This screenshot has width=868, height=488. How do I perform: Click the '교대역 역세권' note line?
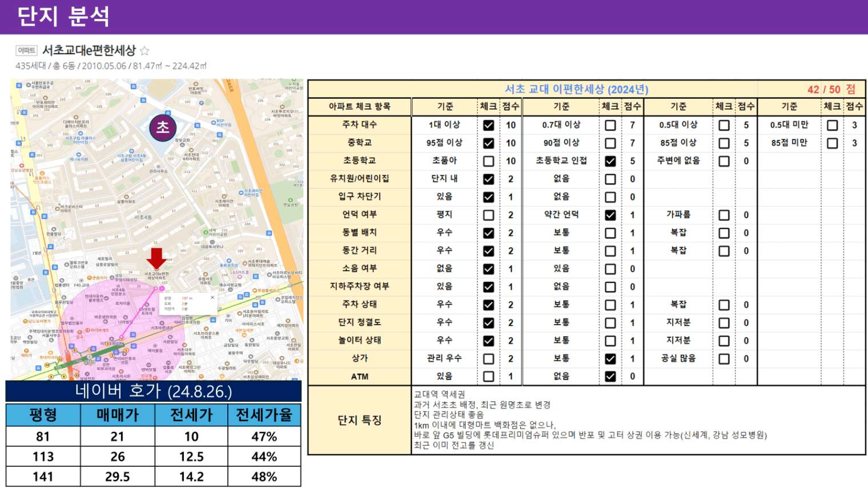click(440, 394)
